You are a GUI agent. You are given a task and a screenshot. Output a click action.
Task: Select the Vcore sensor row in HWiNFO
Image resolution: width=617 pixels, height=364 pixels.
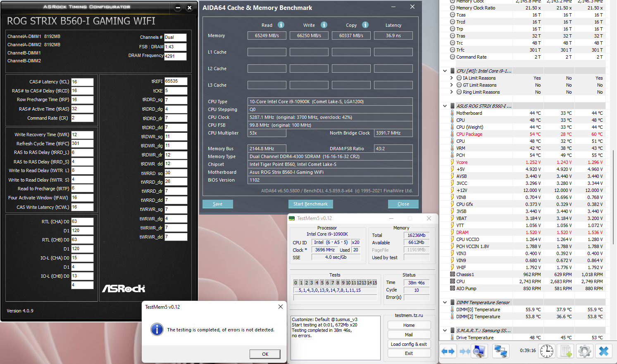528,162
